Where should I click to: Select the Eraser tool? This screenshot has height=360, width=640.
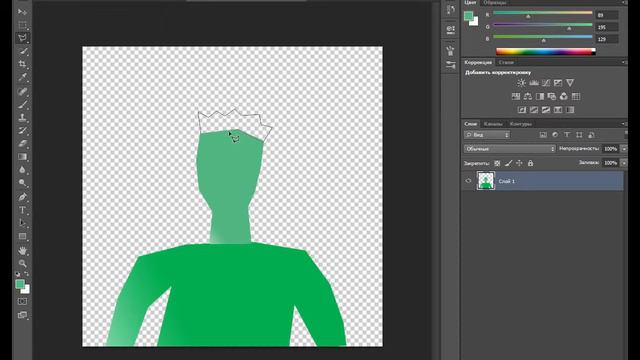pyautogui.click(x=22, y=144)
